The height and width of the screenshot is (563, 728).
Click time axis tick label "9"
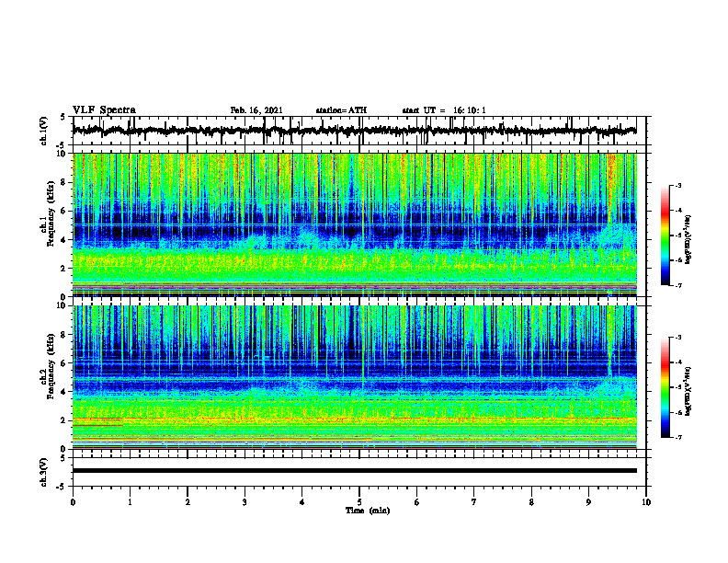point(588,502)
